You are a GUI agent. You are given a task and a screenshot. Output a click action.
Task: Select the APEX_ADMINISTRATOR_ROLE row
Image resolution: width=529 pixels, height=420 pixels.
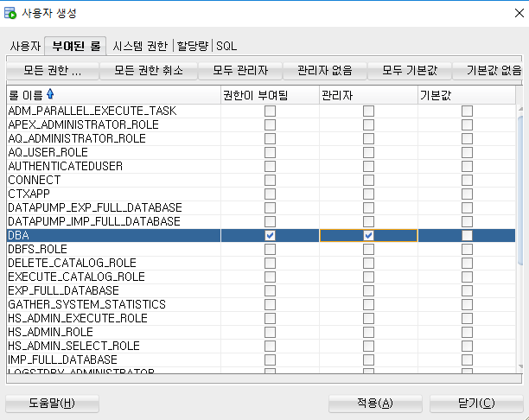click(261, 124)
